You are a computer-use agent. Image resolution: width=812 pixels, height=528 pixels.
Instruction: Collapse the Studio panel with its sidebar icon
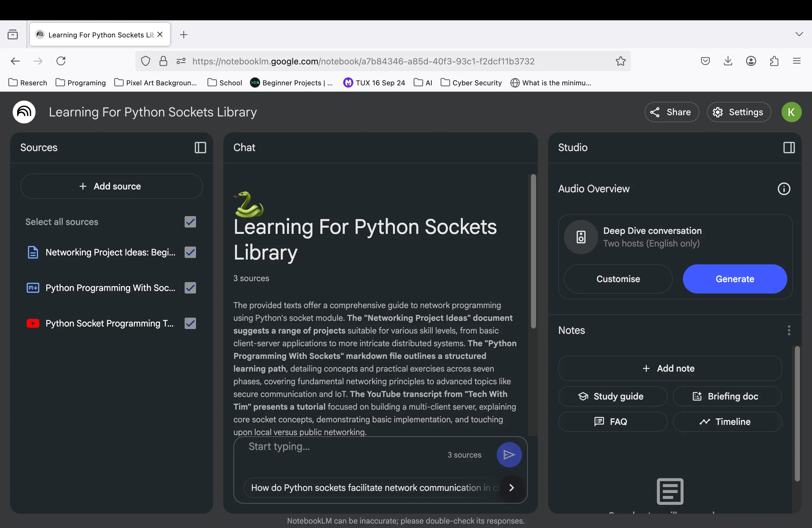[x=789, y=148]
